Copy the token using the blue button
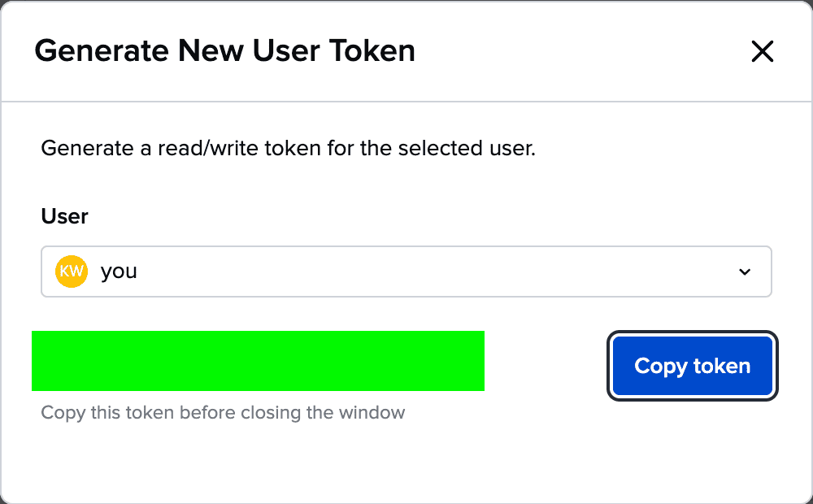This screenshot has height=504, width=813. point(692,366)
